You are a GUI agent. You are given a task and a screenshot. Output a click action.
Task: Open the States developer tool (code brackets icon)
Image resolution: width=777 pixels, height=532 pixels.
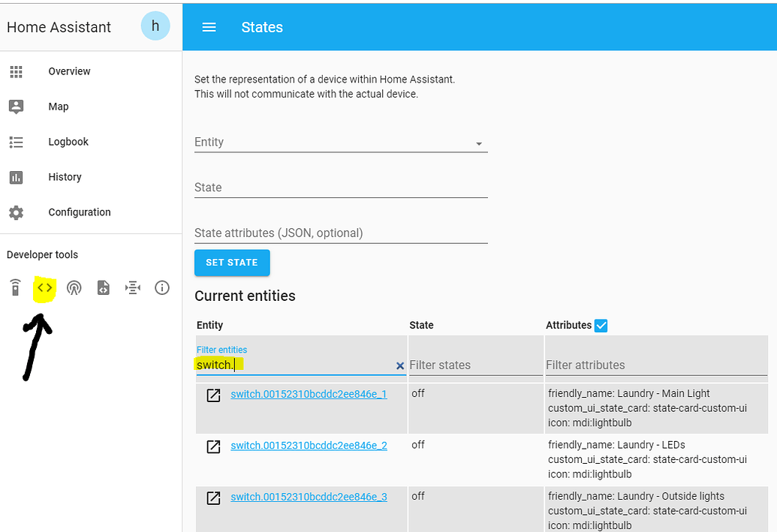click(44, 287)
